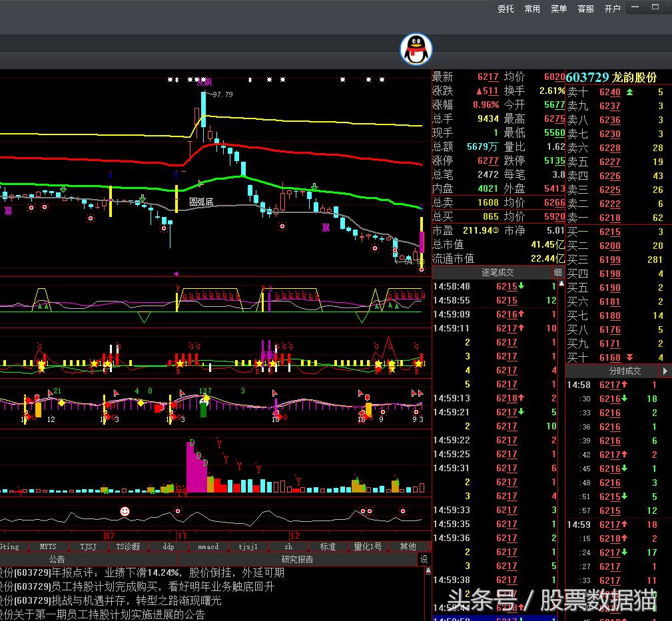Click the QQ penguin avatar icon
672x621 pixels.
[416, 50]
